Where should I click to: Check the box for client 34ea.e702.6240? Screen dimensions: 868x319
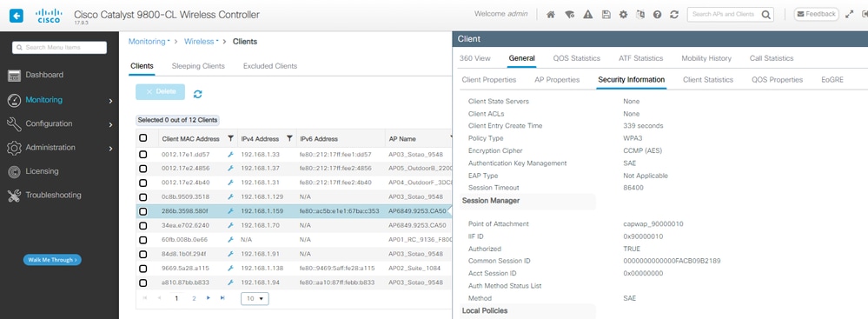[x=142, y=225]
